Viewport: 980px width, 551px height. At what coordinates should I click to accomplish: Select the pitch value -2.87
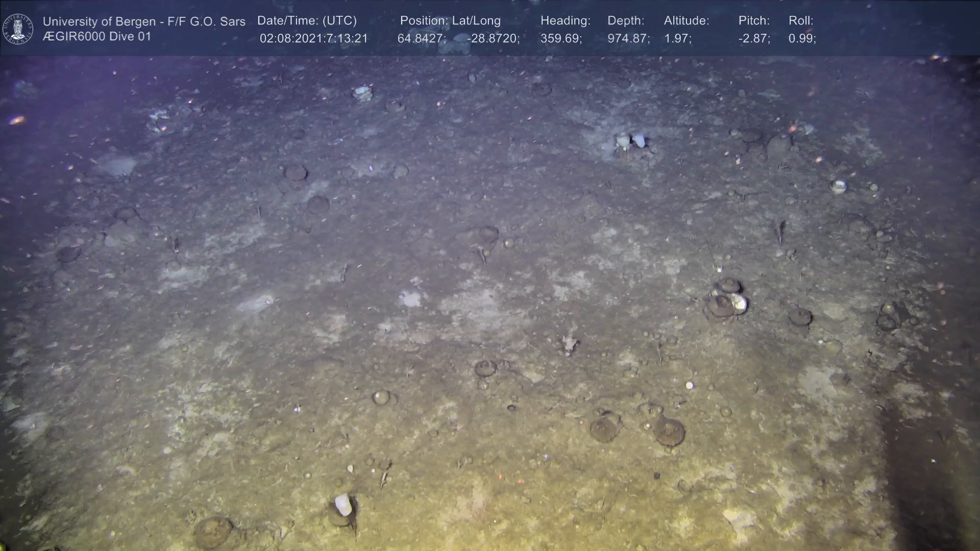754,39
